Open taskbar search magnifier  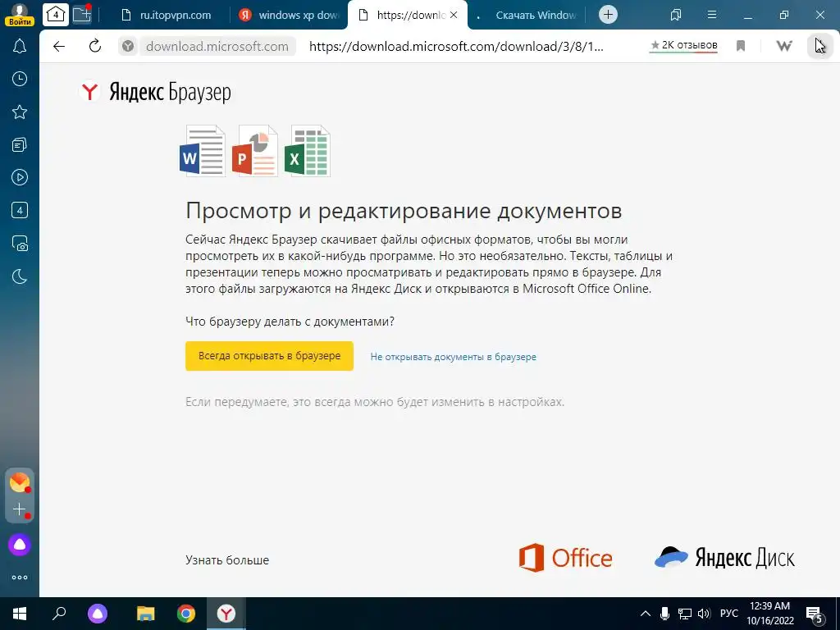58,614
